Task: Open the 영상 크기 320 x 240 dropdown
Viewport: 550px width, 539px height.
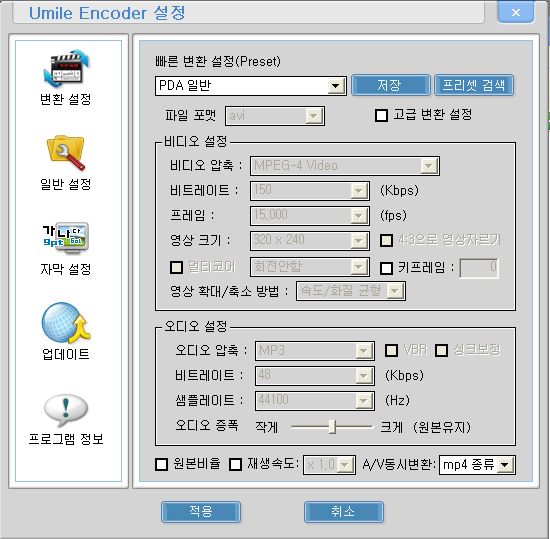Action: pos(310,241)
